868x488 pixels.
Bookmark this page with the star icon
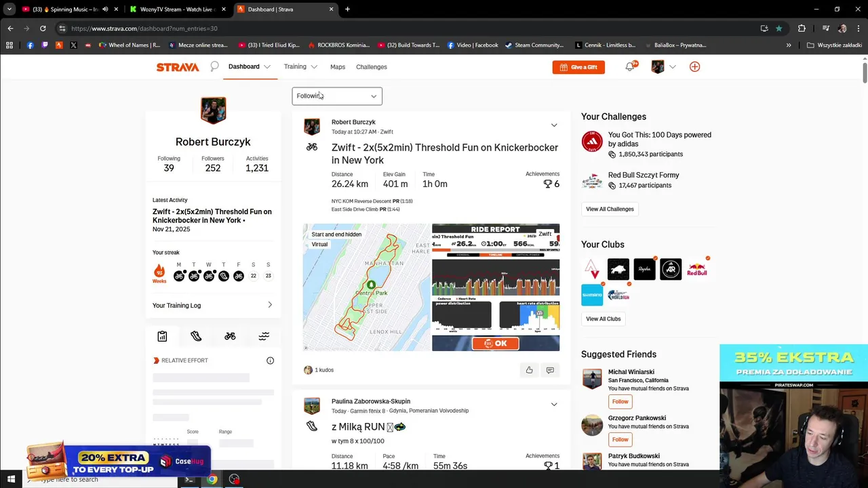(x=779, y=28)
